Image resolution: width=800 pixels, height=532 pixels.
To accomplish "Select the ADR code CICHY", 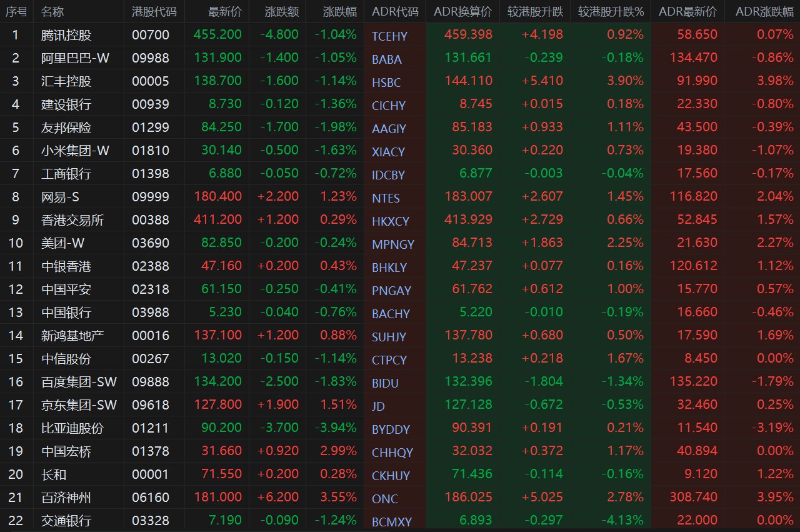I will coord(389,106).
